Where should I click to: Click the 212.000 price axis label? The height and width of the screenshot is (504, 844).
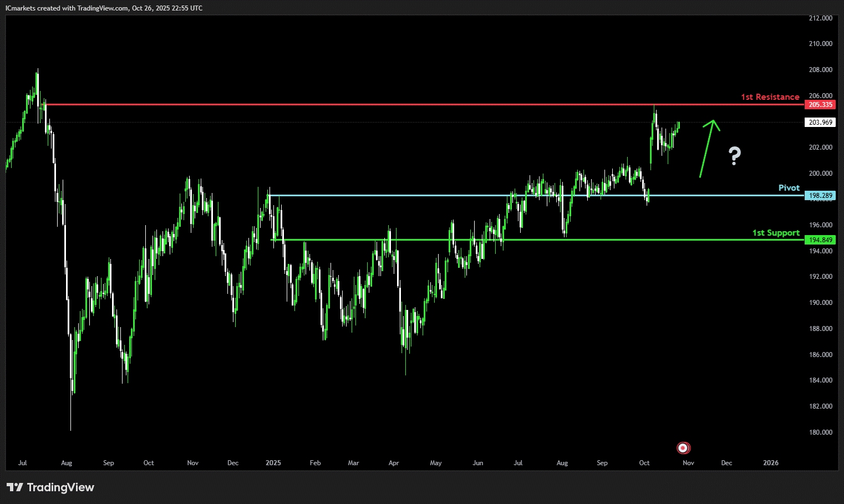pyautogui.click(x=820, y=18)
